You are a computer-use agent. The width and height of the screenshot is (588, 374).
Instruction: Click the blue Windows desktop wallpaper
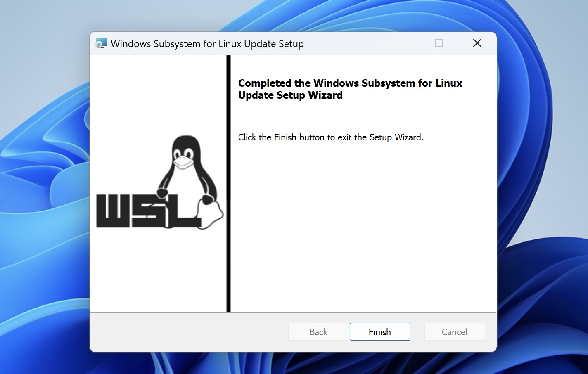(x=41, y=186)
